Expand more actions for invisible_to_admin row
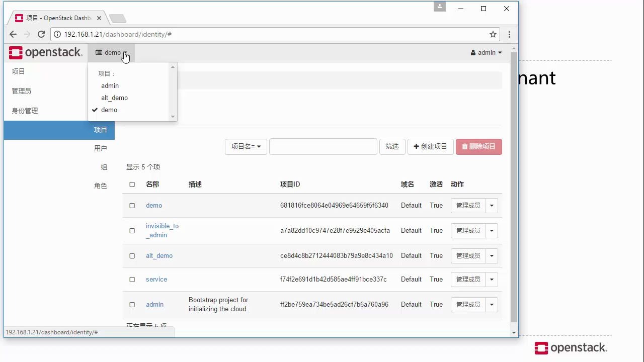644x362 pixels. click(492, 230)
